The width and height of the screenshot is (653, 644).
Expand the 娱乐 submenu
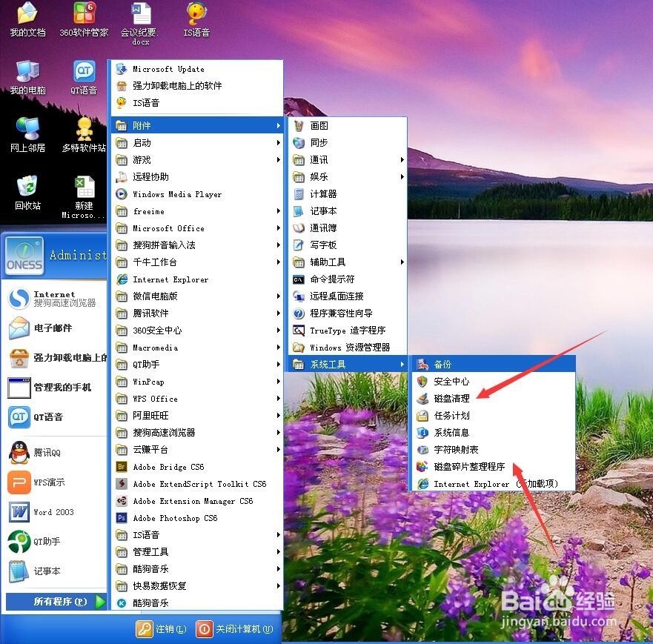[348, 177]
